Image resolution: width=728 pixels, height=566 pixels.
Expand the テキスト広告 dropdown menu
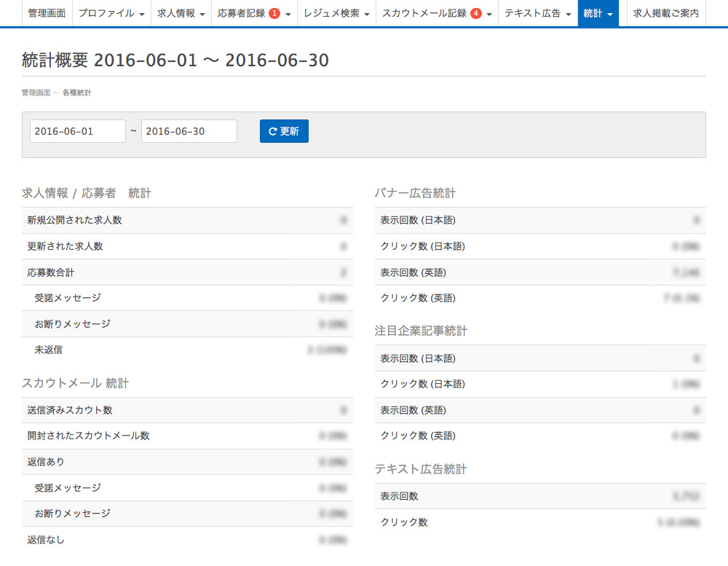537,13
